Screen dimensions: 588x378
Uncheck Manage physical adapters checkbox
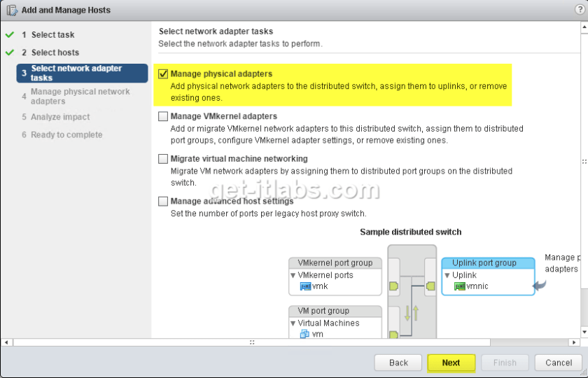(x=162, y=74)
